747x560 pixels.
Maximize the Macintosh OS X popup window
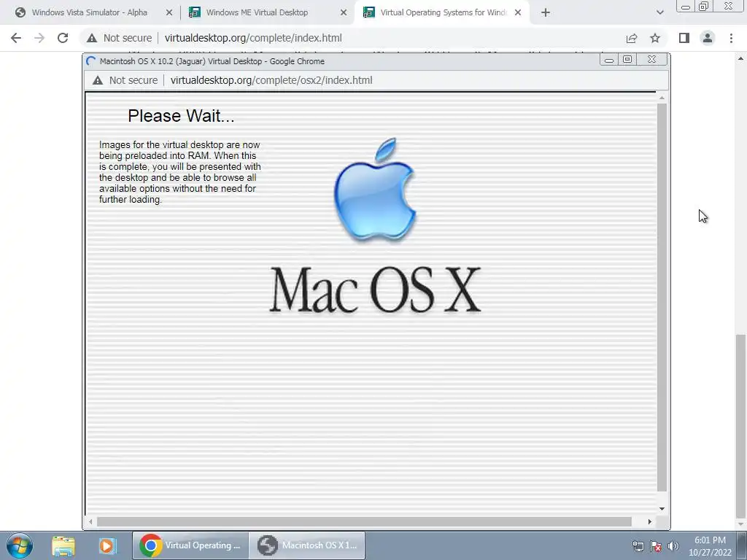627,60
